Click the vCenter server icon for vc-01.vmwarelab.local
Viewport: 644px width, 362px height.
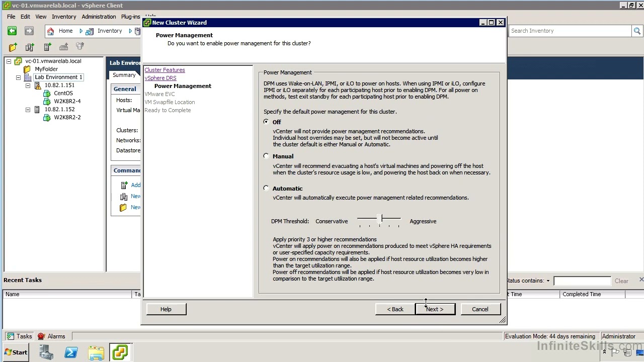pyautogui.click(x=18, y=61)
